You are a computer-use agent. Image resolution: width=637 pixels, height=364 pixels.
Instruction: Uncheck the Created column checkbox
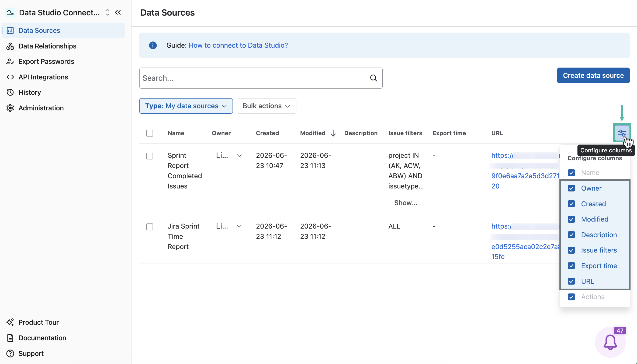click(x=572, y=204)
